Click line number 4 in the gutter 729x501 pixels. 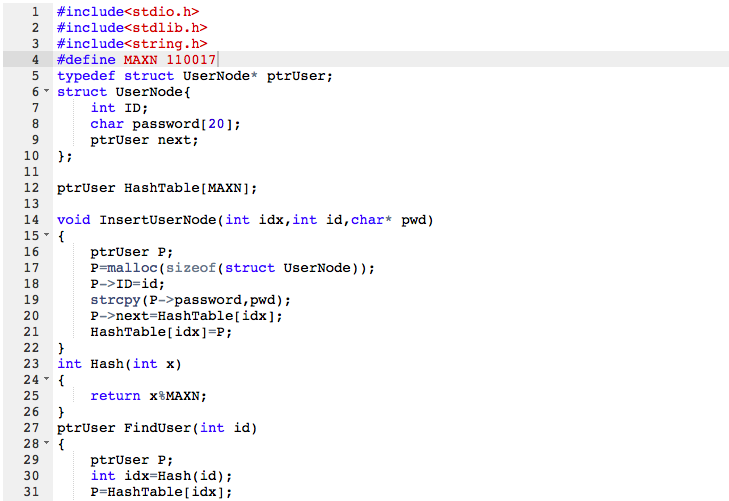point(35,59)
